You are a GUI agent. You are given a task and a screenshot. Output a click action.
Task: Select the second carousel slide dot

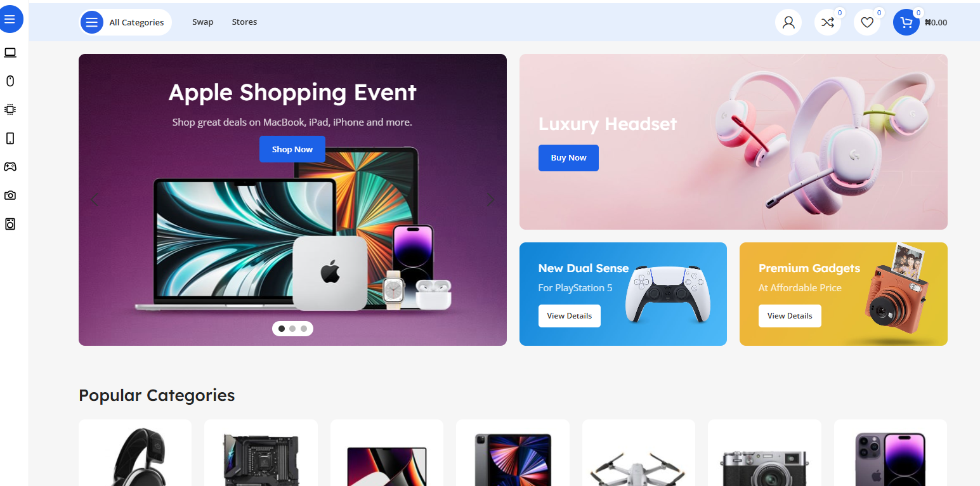[x=292, y=329]
